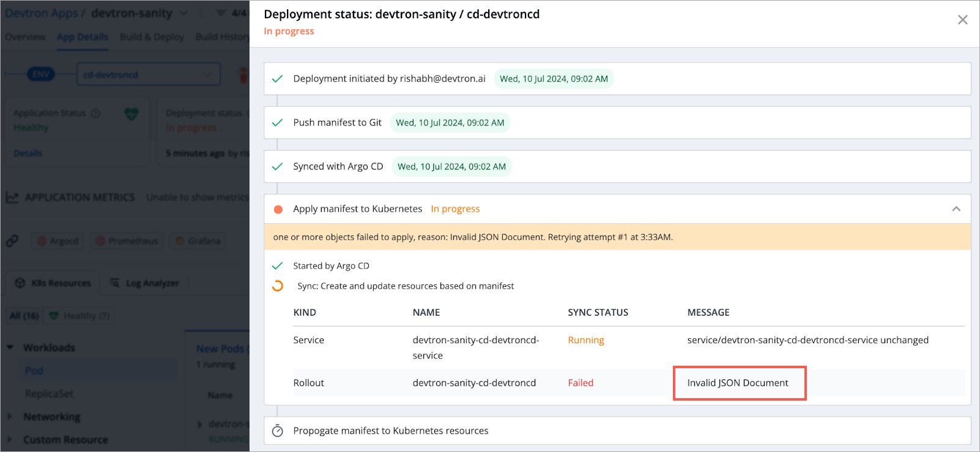The width and height of the screenshot is (980, 452).
Task: Click the Deployment initiated checkmark icon
Action: click(x=277, y=79)
